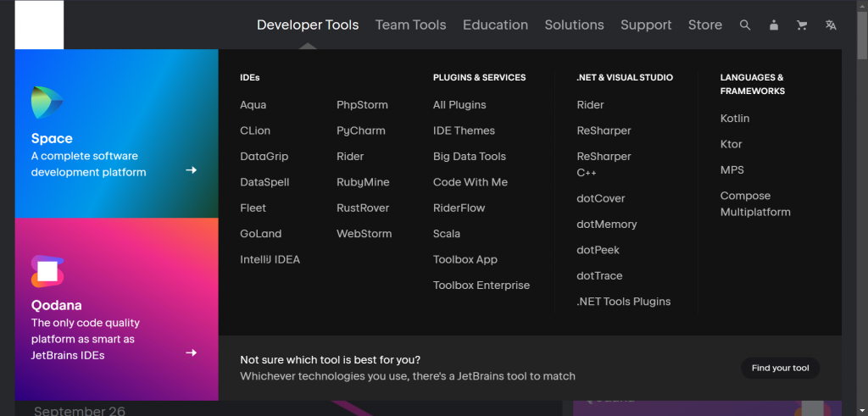Open the account profile icon

point(773,25)
